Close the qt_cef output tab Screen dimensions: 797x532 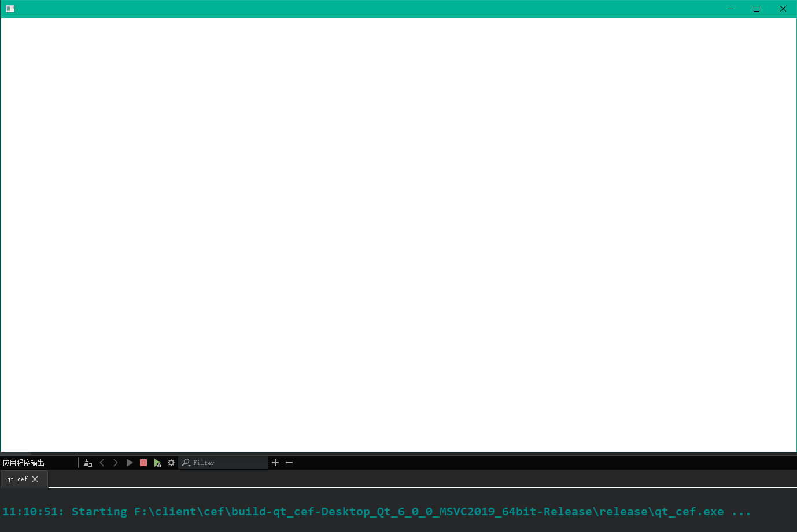point(35,479)
